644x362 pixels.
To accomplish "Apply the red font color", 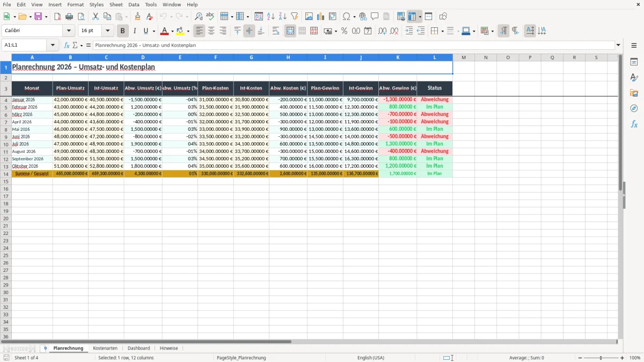I will point(165,31).
